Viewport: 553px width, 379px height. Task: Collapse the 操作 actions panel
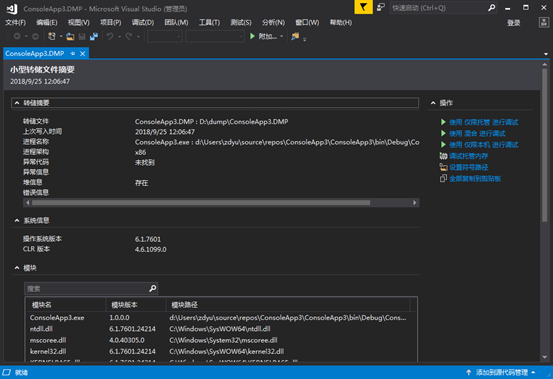coord(433,103)
